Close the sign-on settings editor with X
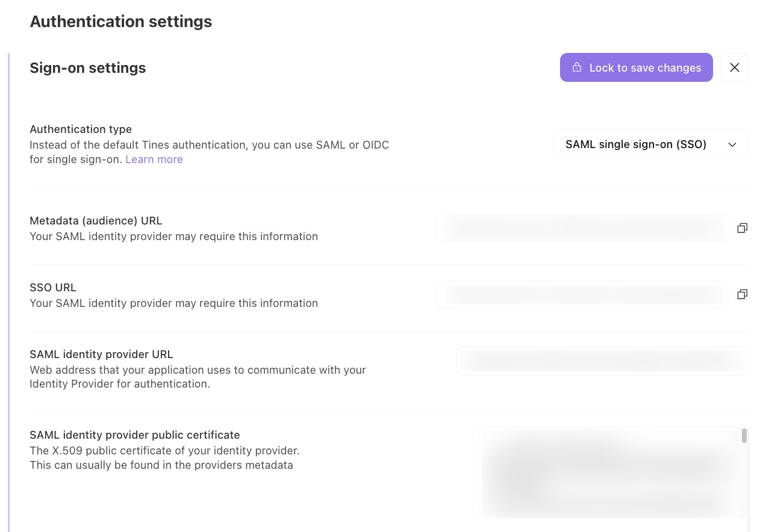The image size is (760, 532). tap(734, 67)
